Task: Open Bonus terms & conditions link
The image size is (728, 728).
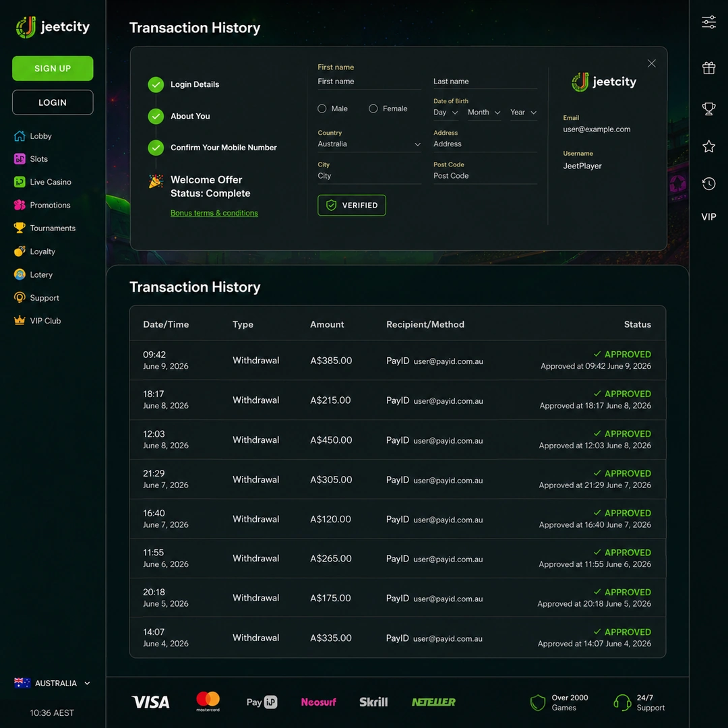Action: 214,213
